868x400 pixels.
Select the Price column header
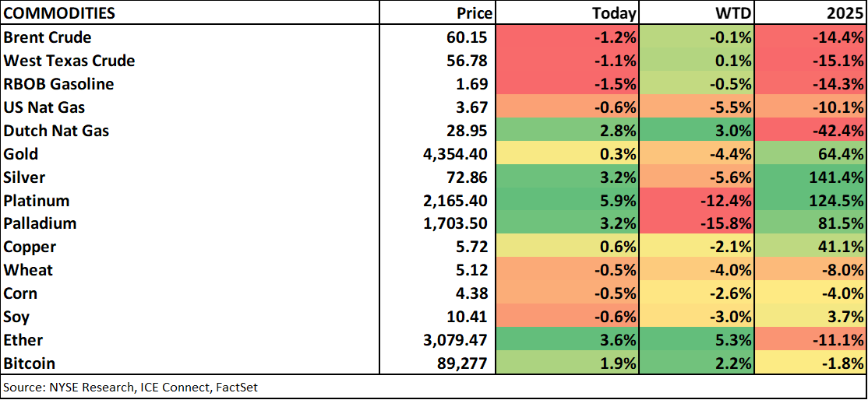click(474, 13)
